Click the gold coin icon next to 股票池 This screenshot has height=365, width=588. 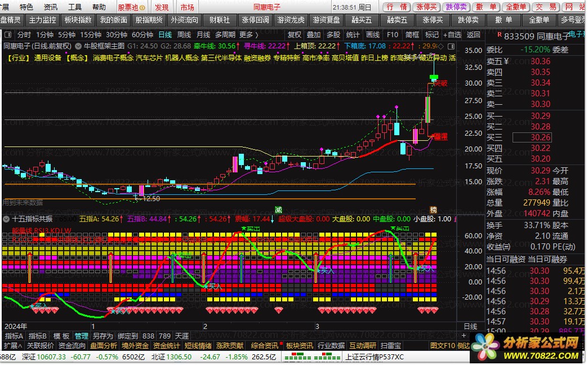[x=142, y=7]
